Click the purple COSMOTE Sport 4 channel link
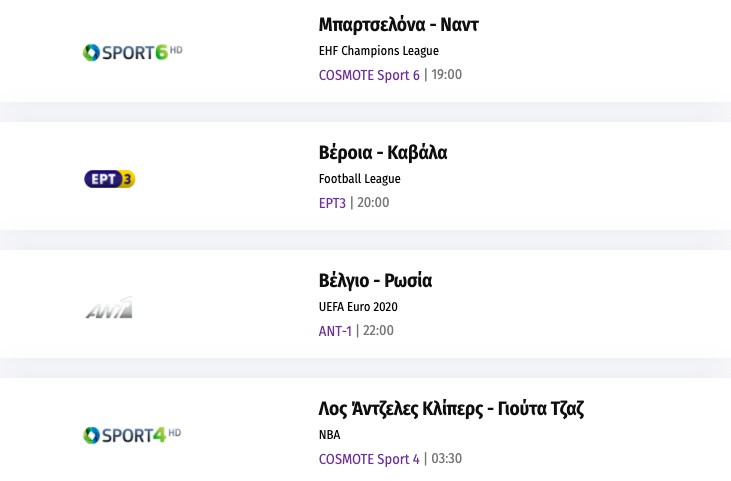Viewport: 731px width, 481px height. [369, 459]
